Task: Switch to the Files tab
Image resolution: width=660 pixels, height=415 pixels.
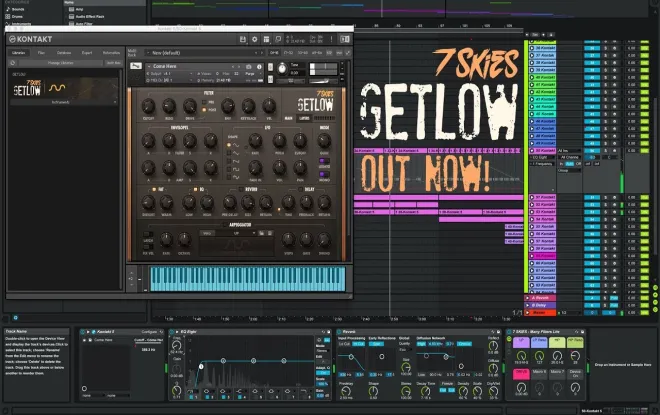Action: [x=41, y=53]
